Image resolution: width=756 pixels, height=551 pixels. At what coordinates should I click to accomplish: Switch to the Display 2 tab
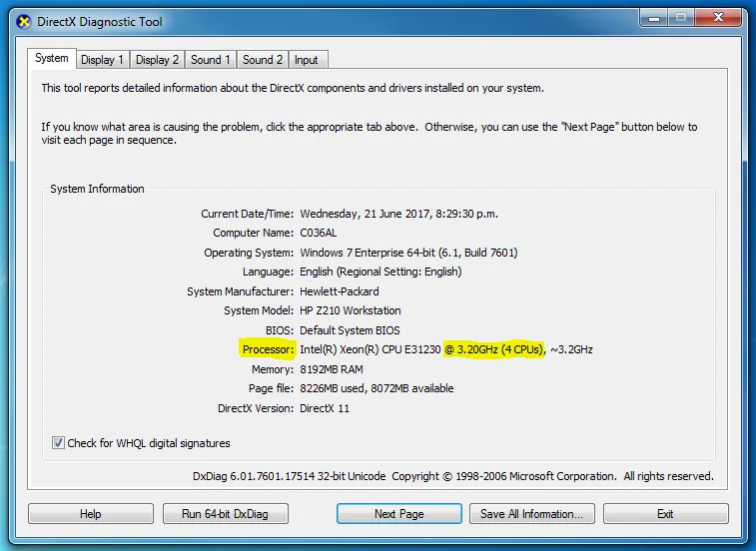157,60
